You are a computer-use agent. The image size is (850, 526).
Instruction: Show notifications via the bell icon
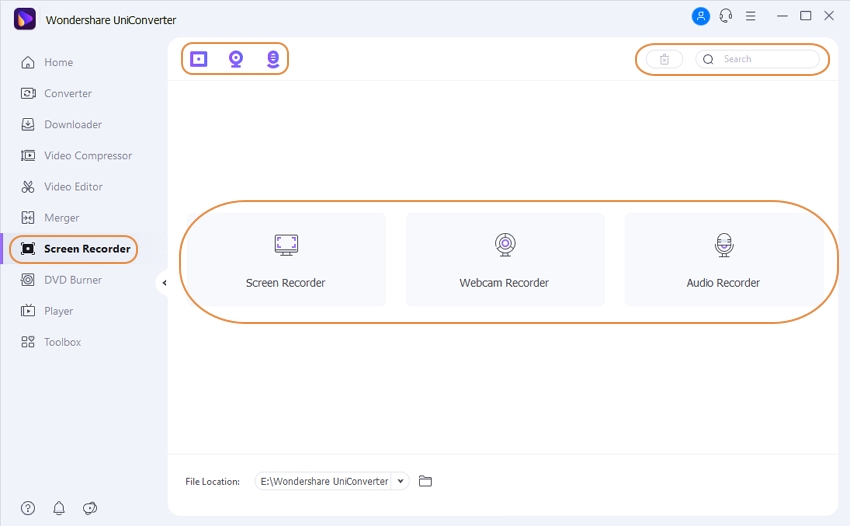[x=59, y=508]
